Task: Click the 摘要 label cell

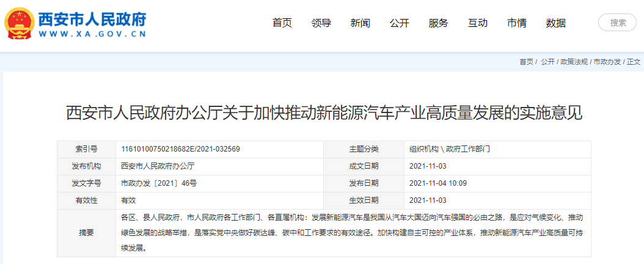Action: 86,233
